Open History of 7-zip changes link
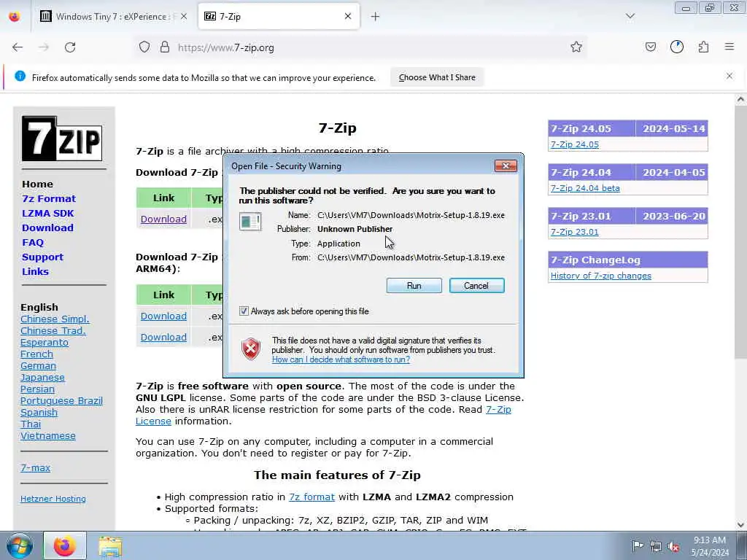Image resolution: width=747 pixels, height=560 pixels. click(601, 276)
